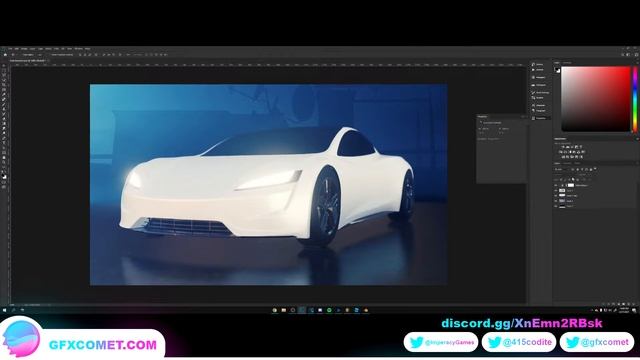Select the Eyedropper tool
The width and height of the screenshot is (640, 360).
click(4, 95)
